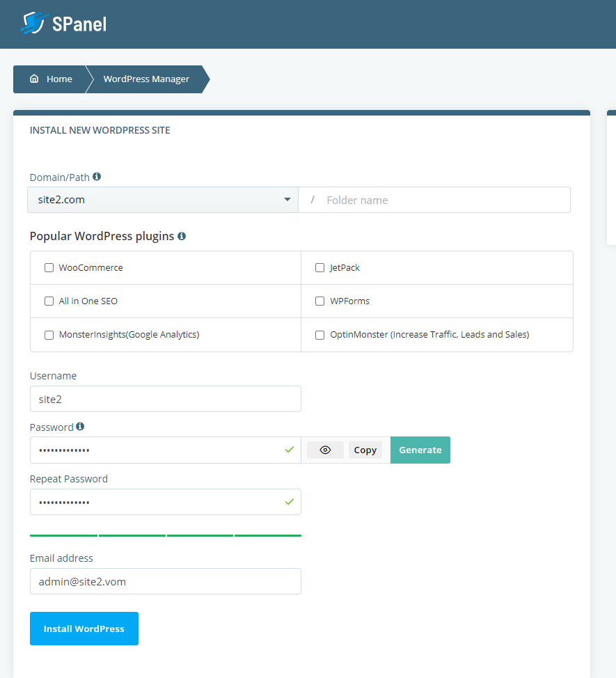Click the info icon beside Popular WordPress plugins
616x678 pixels.
[182, 236]
